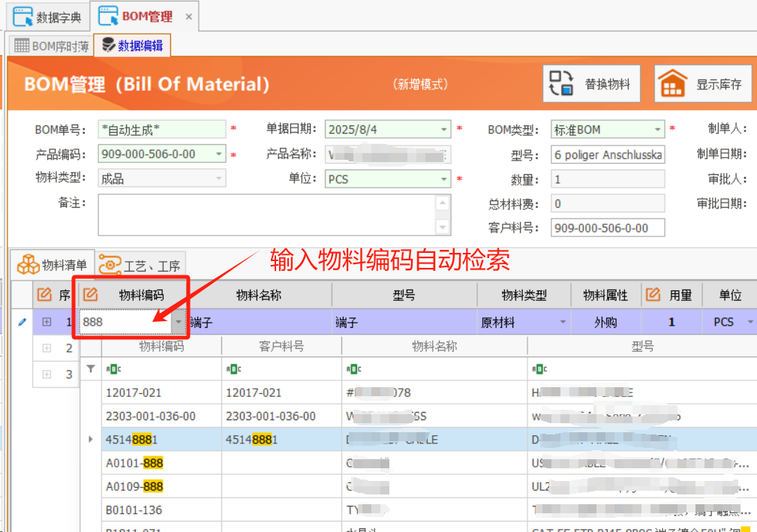Click the 工艺、工序 gear-flow icon
Image resolution: width=757 pixels, height=532 pixels.
pos(110,265)
